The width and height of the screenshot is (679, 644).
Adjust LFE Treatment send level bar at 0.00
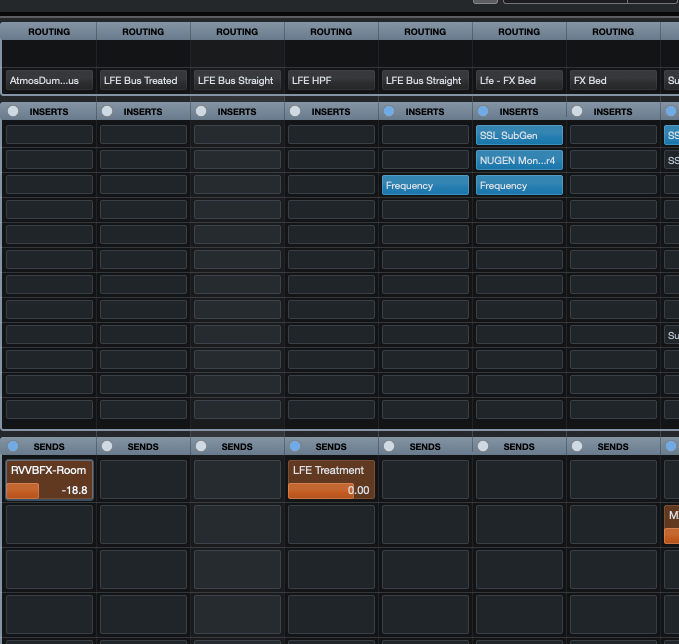coord(331,491)
